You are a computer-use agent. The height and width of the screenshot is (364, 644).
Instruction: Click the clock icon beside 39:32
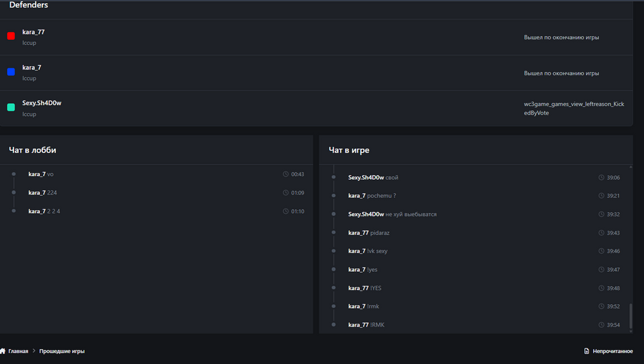click(601, 214)
